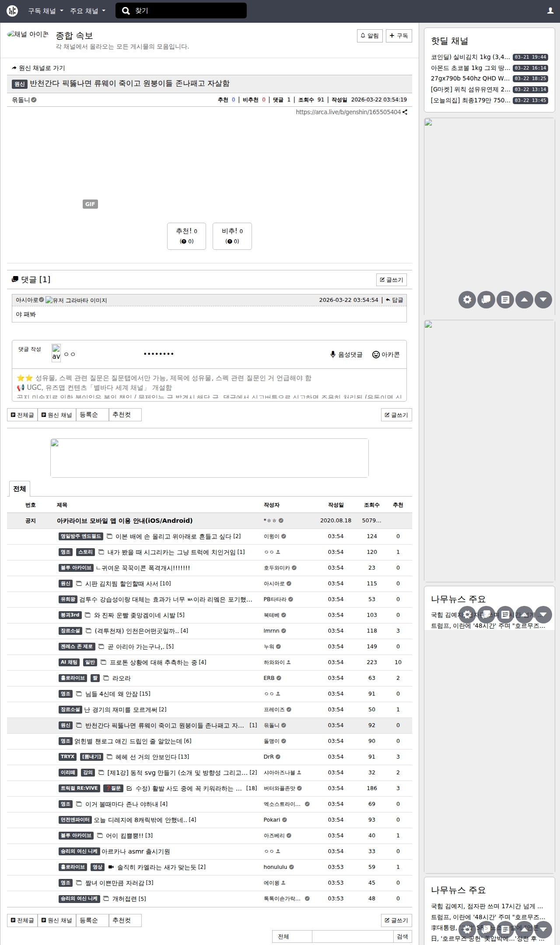
Task: Follow the 원신 채널로 가기 link
Action: click(x=38, y=68)
